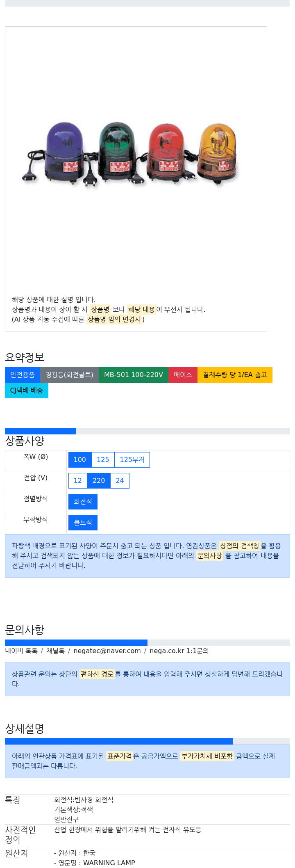Click the warning lamps product image
The height and width of the screenshot is (868, 295).
tap(130, 155)
